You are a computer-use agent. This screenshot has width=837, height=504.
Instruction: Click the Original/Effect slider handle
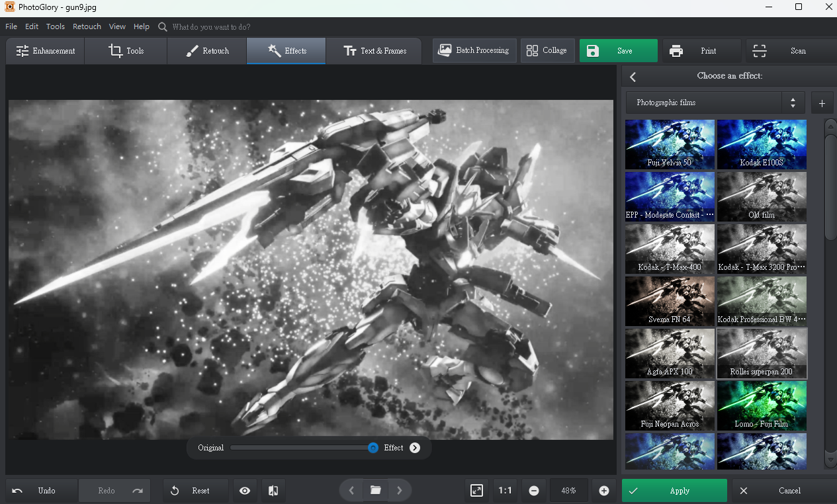point(373,448)
